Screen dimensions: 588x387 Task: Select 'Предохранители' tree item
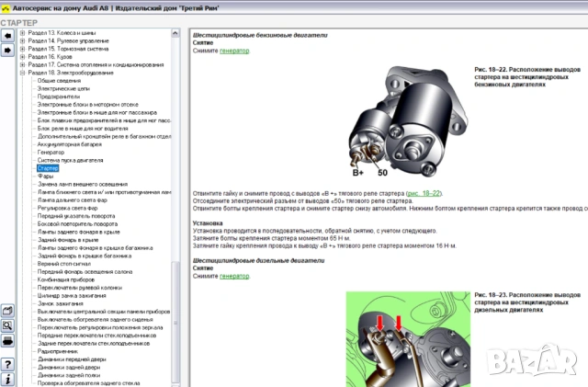[x=59, y=97]
